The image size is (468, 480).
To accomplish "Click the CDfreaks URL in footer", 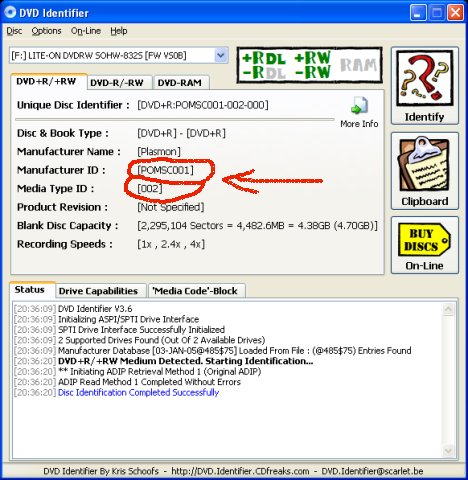I will pyautogui.click(x=240, y=471).
